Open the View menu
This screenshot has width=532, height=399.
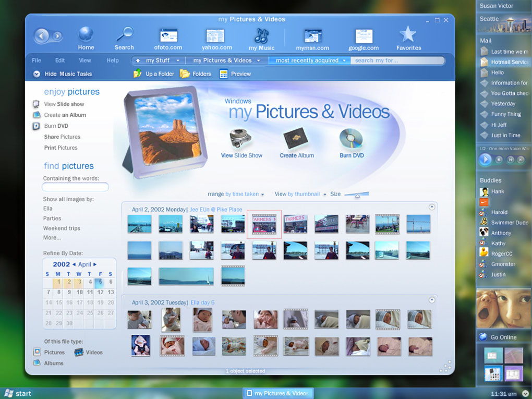tap(85, 61)
